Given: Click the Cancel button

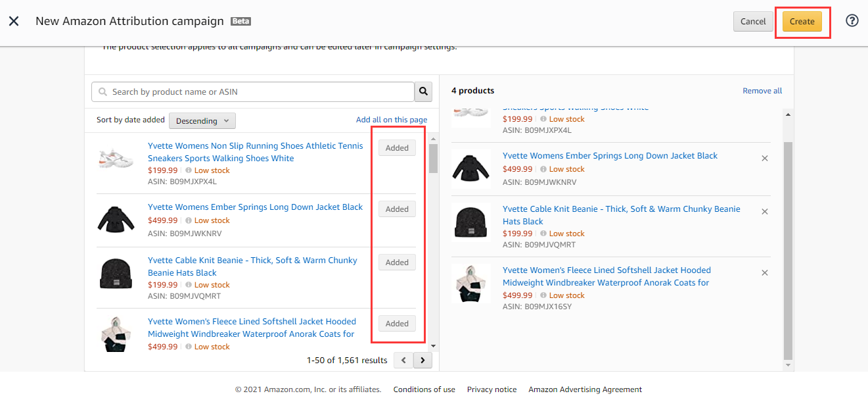Looking at the screenshot, I should pyautogui.click(x=753, y=21).
